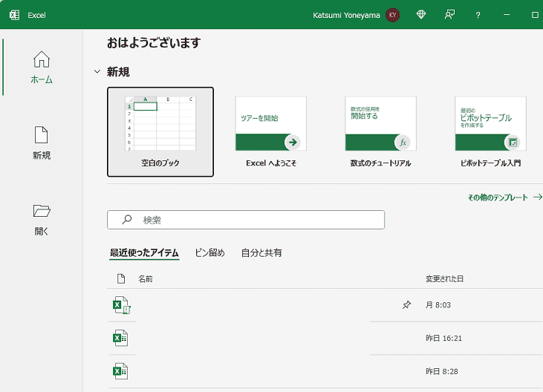Click the KY account avatar
The height and width of the screenshot is (392, 543).
click(393, 15)
